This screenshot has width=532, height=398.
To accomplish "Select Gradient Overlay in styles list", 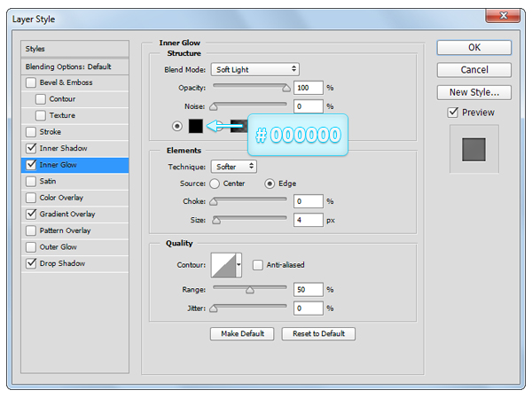I will [x=67, y=214].
